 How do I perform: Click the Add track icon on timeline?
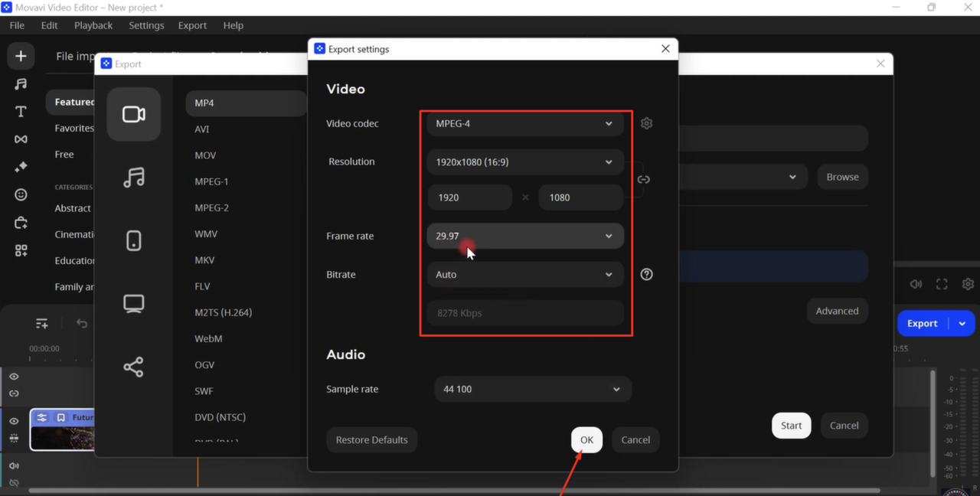click(42, 324)
